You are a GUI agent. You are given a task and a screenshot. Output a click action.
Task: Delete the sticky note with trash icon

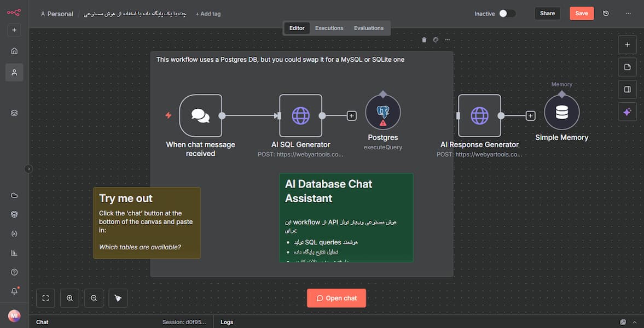[x=424, y=40]
